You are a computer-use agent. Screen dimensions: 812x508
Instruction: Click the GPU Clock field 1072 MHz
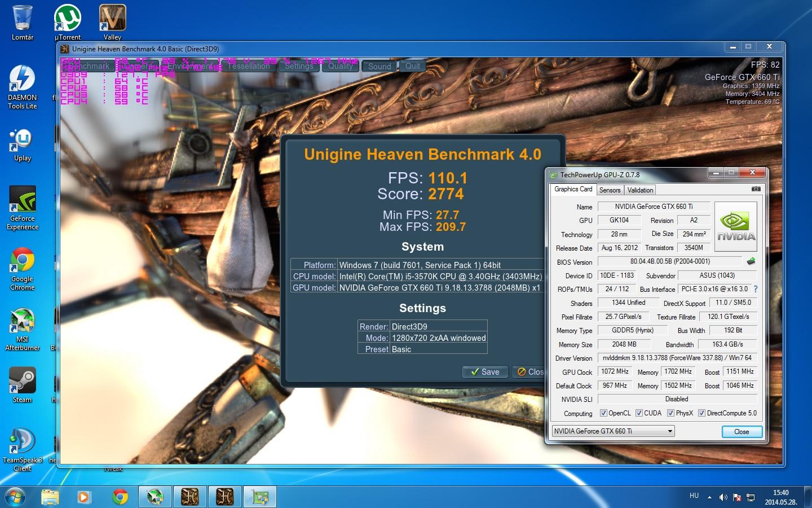pos(615,371)
